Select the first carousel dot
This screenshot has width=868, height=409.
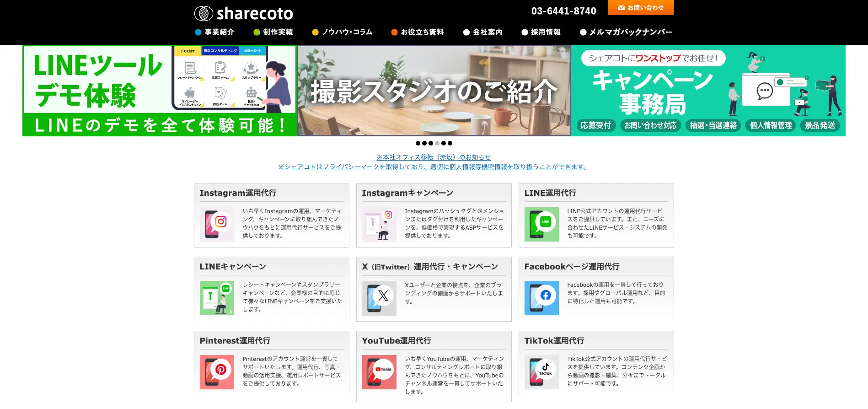click(418, 143)
